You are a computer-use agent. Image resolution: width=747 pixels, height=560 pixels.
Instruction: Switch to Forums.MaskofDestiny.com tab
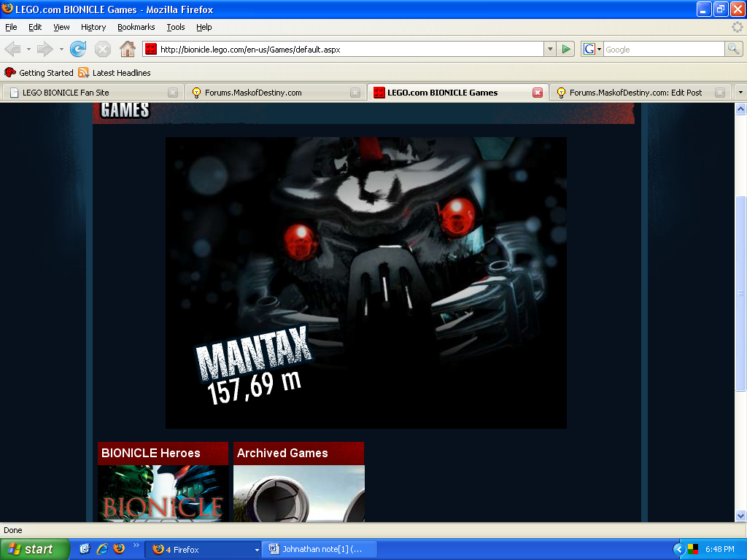[x=275, y=93]
